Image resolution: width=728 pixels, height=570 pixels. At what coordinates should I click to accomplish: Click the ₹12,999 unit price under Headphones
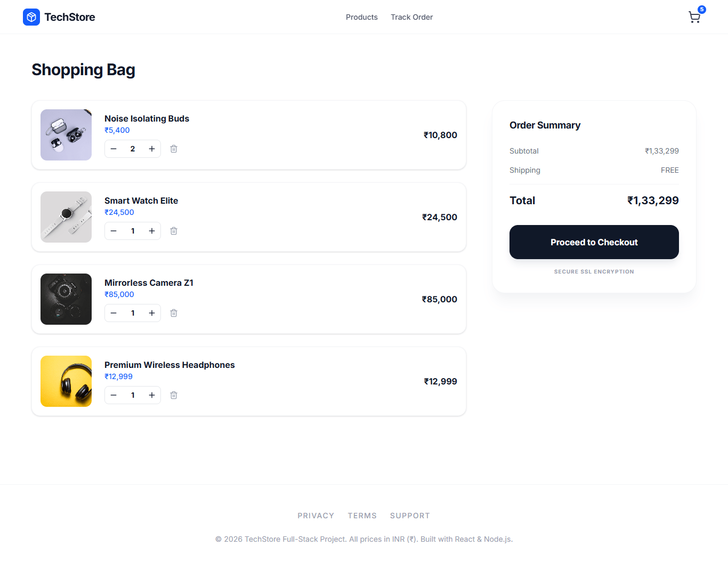point(118,376)
